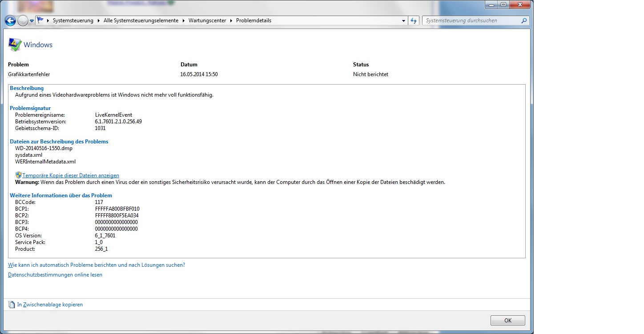Maximize the window

(503, 4)
